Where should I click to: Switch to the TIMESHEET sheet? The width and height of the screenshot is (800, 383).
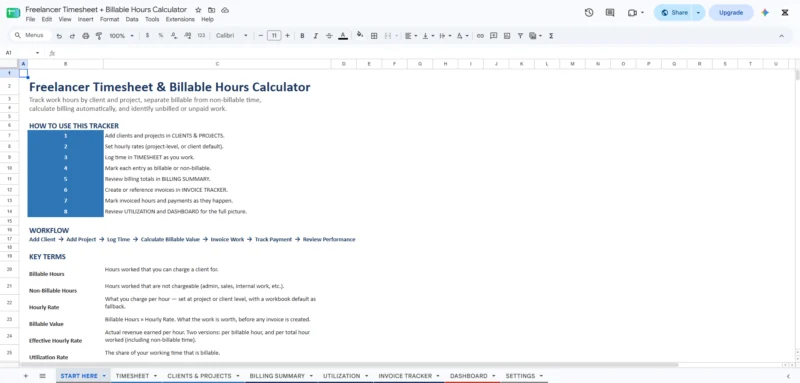click(x=132, y=376)
